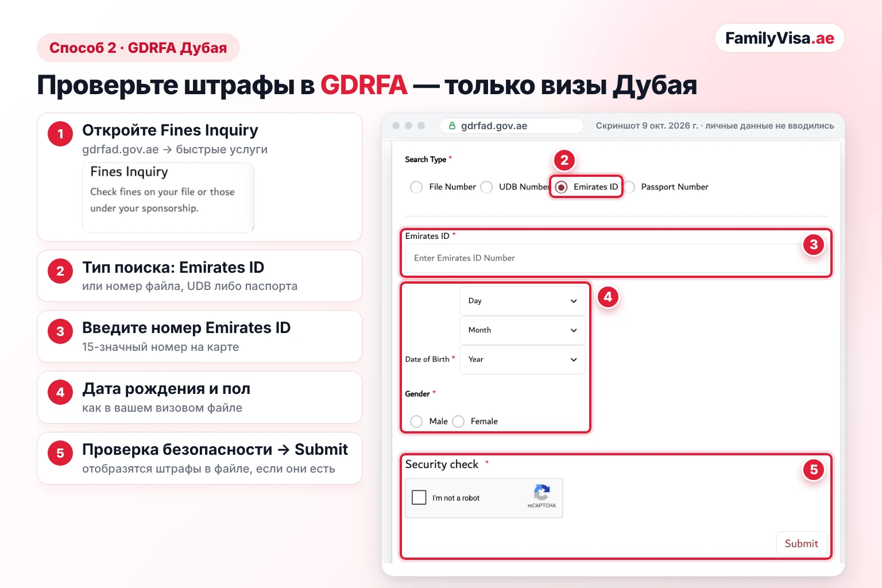Open the Fines Inquiry card thumbnail
The image size is (882, 588).
(168, 198)
